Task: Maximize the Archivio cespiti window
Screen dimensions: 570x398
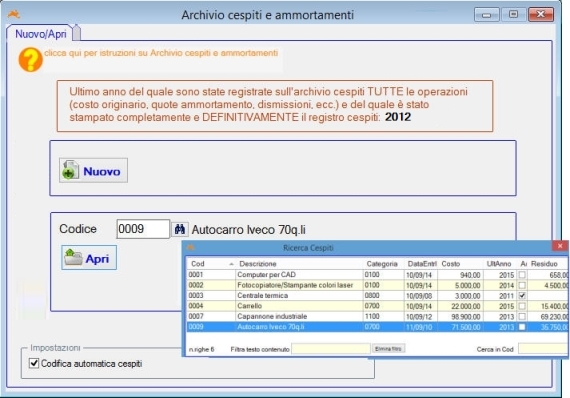Action: 513,15
